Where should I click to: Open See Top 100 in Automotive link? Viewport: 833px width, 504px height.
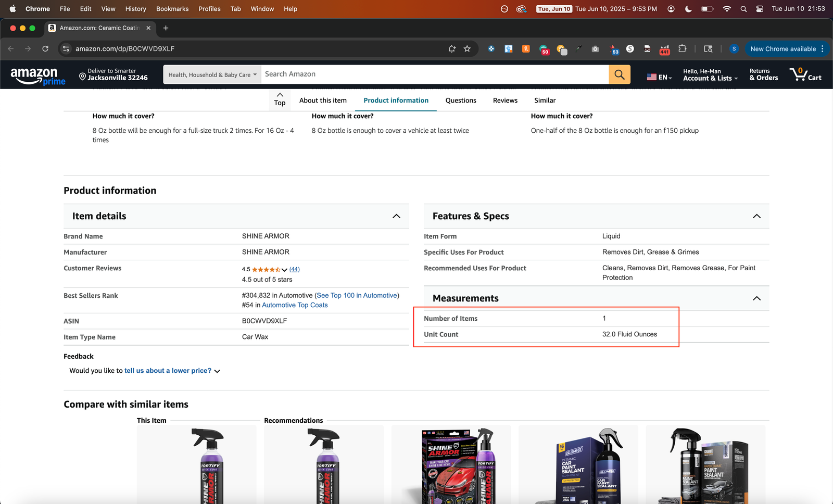point(357,295)
